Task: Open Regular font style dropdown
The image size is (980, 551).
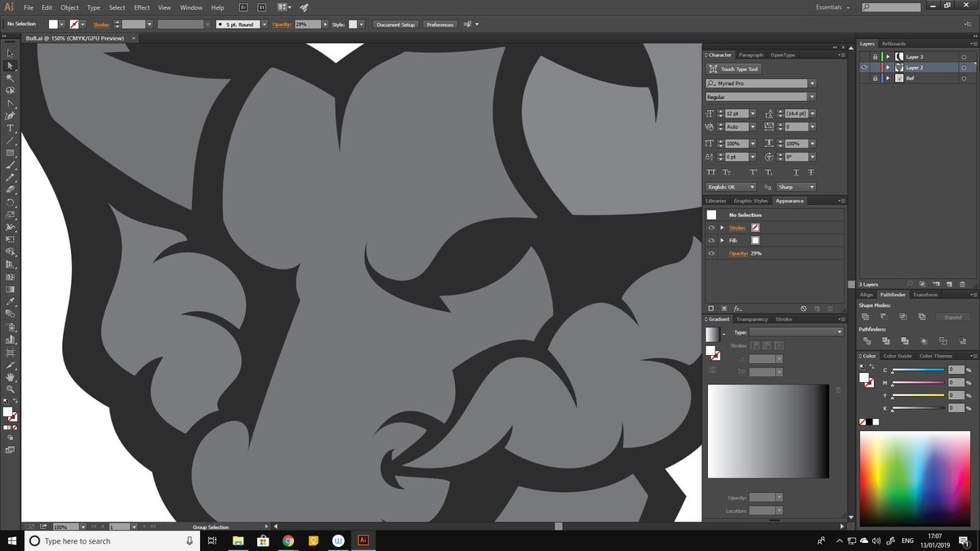Action: click(x=812, y=96)
